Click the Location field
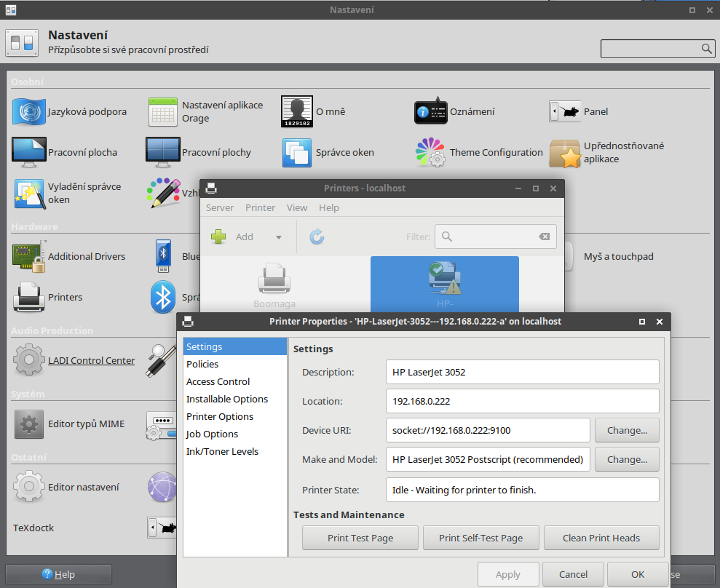 tap(522, 401)
